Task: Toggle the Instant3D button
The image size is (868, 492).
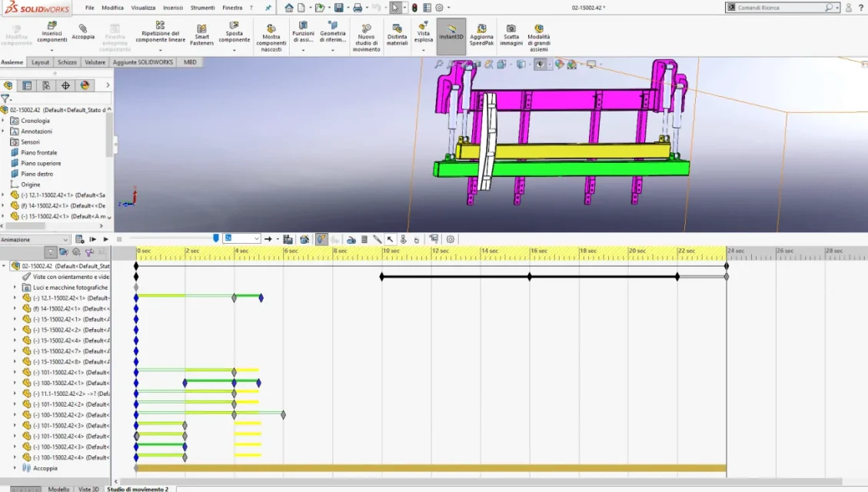Action: pyautogui.click(x=451, y=37)
